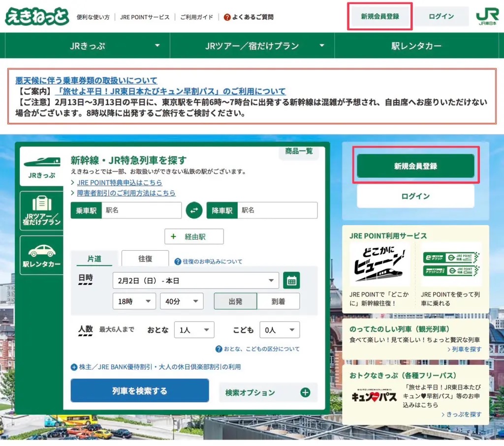This screenshot has width=504, height=446.
Task: Click 列車を検索する search button
Action: click(x=140, y=390)
